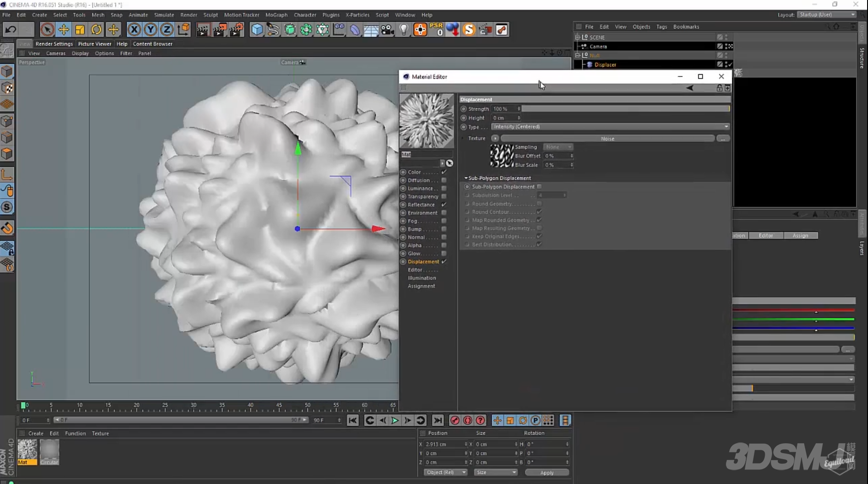Image resolution: width=868 pixels, height=484 pixels.
Task: Add a camera object icon
Action: click(387, 30)
